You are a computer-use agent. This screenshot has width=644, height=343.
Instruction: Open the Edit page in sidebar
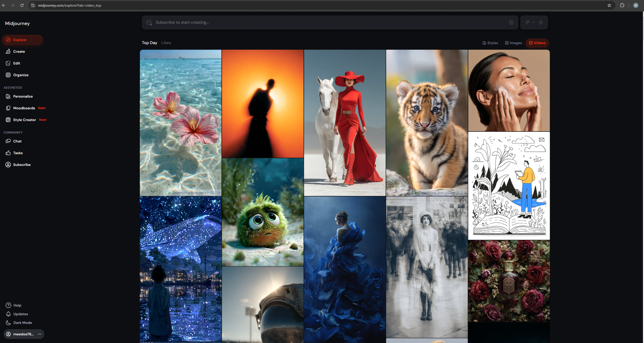tap(16, 63)
